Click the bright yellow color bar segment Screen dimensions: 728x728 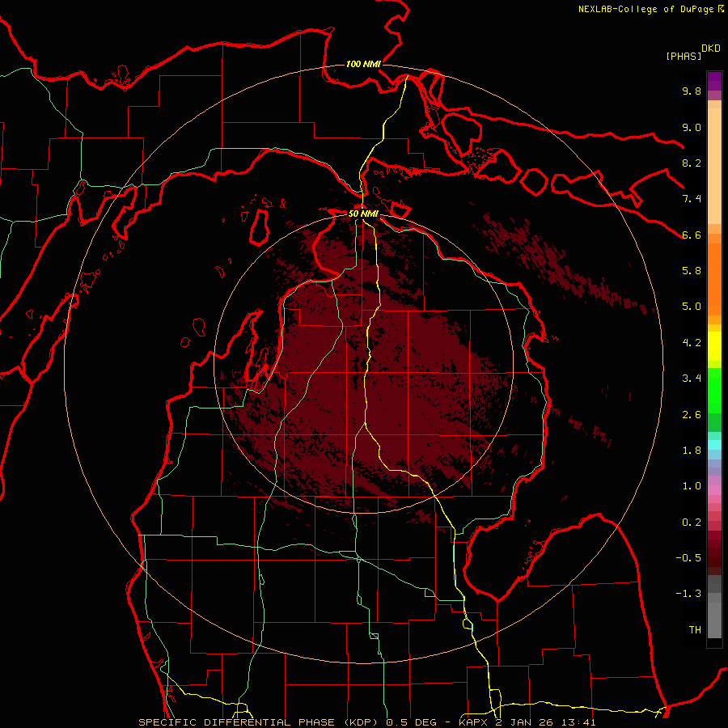(714, 346)
